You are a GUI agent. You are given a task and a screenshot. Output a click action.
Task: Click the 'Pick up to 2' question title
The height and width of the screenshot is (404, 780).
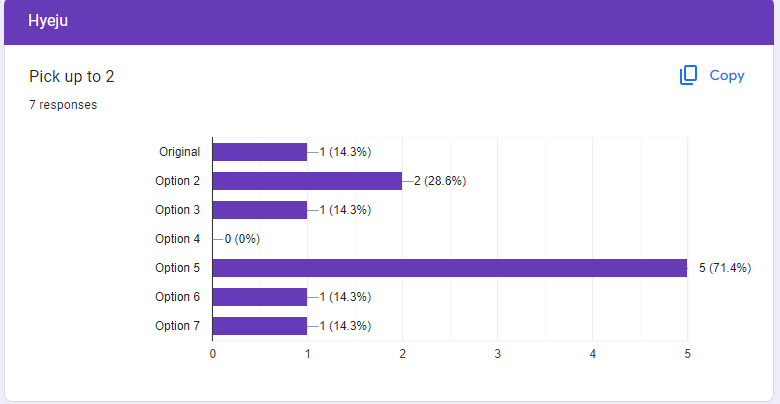point(72,77)
